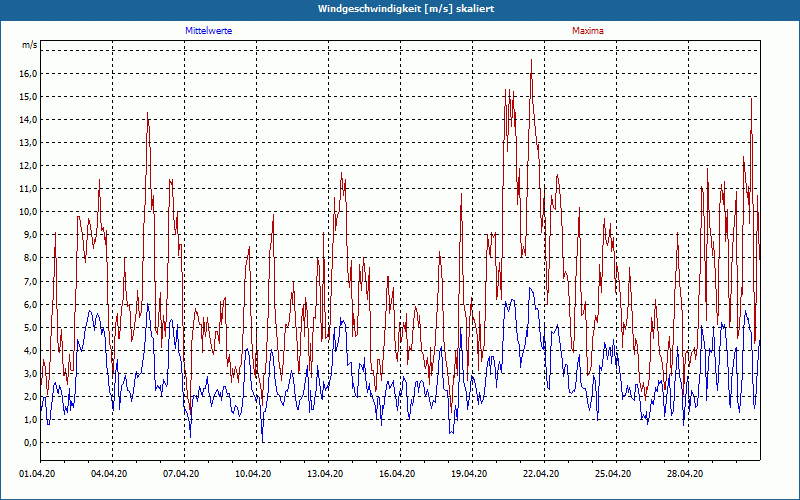Select the 8,0 y-axis value
The width and height of the screenshot is (800, 500).
click(x=31, y=258)
